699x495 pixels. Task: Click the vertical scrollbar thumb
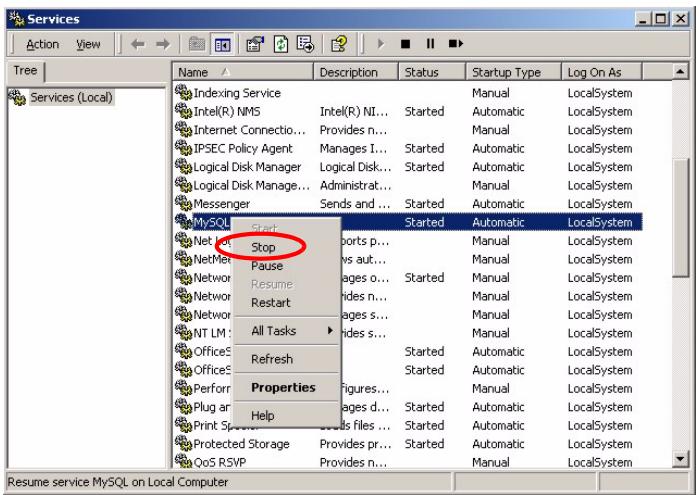680,218
